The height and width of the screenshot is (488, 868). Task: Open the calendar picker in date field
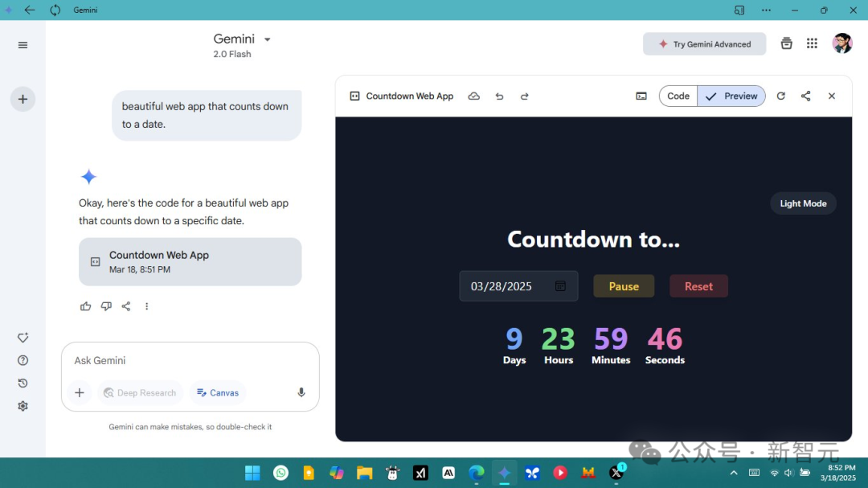(x=560, y=286)
